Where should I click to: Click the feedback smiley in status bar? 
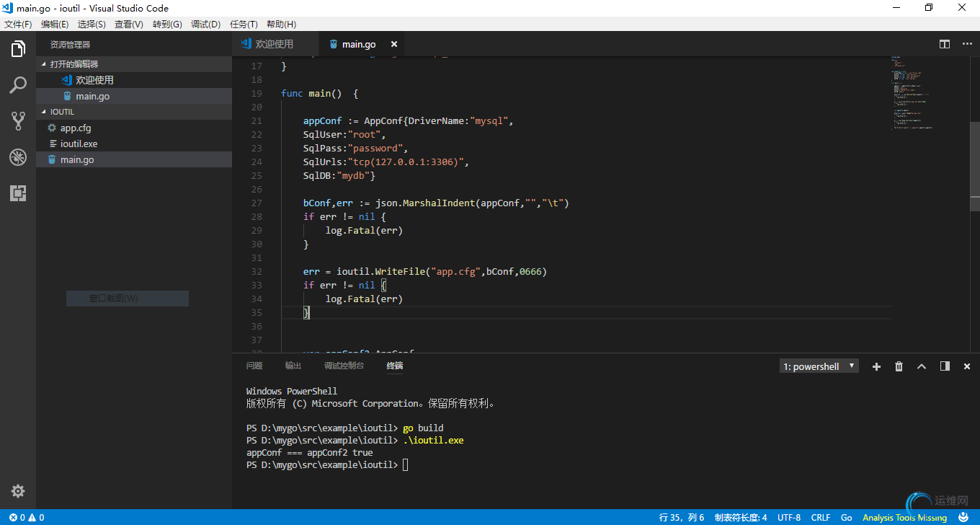tap(963, 517)
